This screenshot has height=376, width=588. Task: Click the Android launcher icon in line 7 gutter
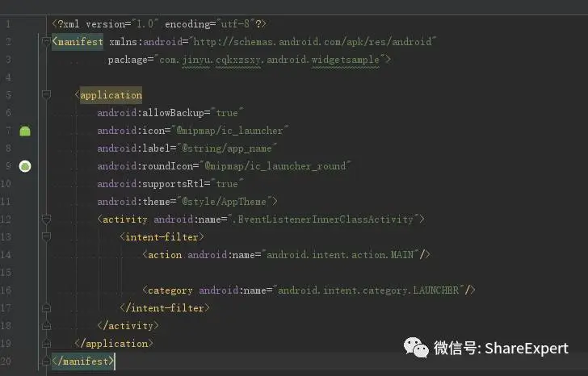pos(25,131)
